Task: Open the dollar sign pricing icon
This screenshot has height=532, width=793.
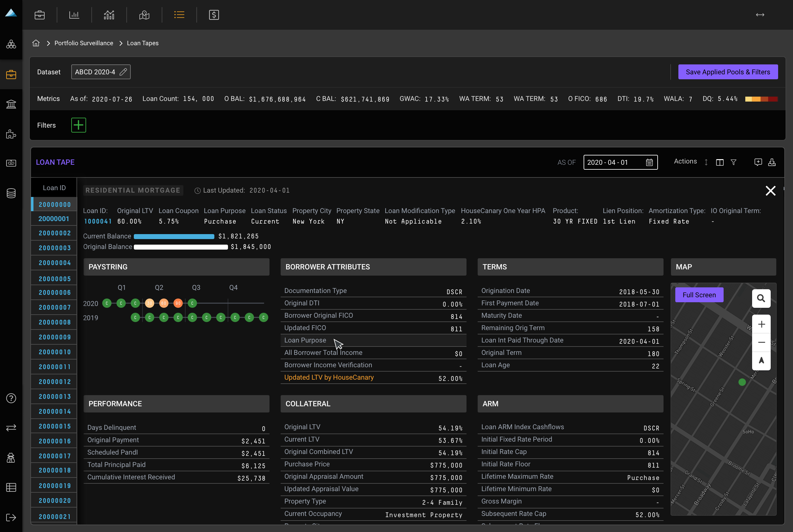Action: coord(214,15)
